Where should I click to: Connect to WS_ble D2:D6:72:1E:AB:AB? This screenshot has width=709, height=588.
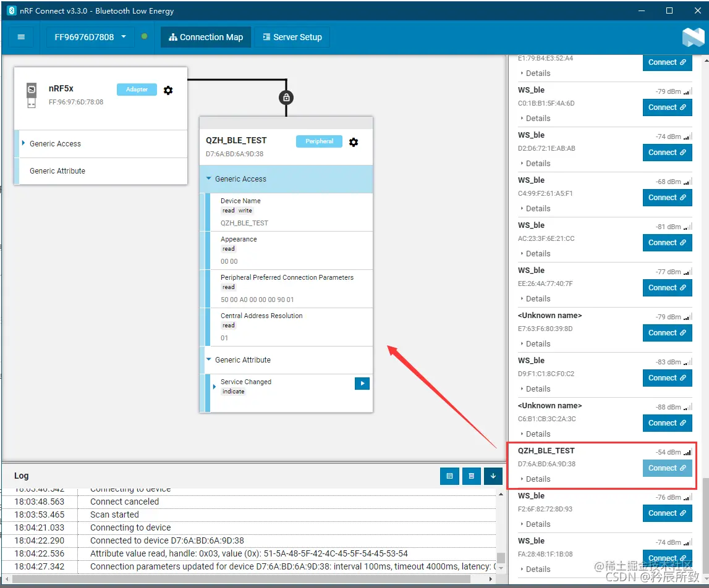tap(668, 153)
